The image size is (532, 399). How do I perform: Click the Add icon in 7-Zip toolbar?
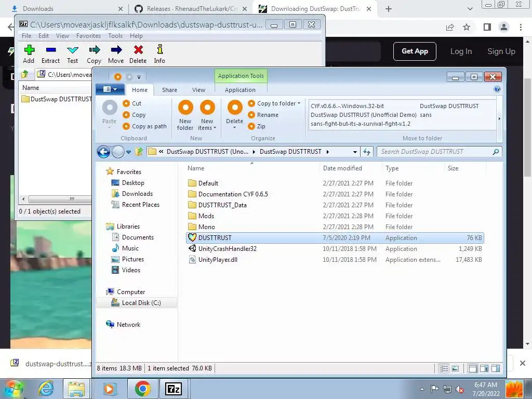coord(29,50)
